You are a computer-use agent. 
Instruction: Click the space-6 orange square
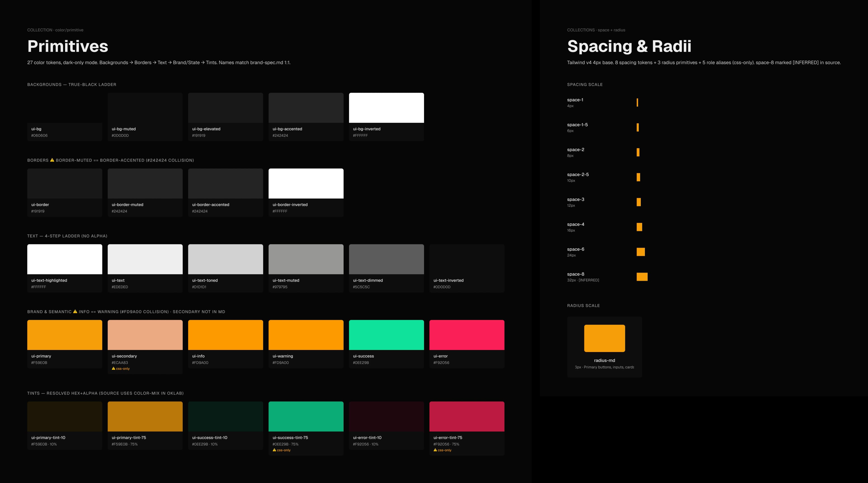pos(641,252)
